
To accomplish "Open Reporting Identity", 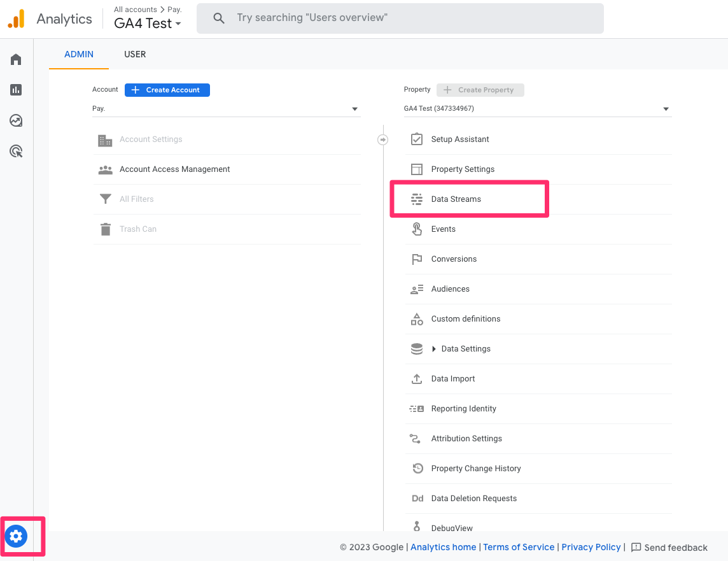I will coord(463,409).
